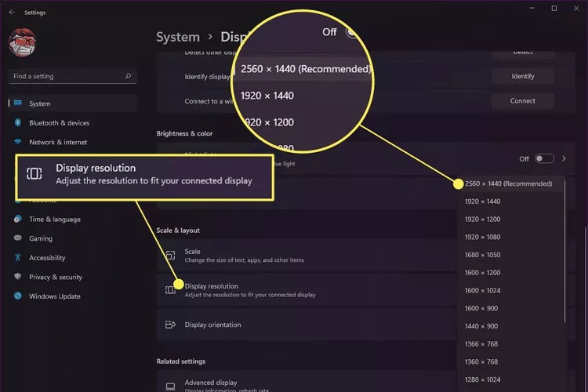
Task: Click the back arrow in Settings title bar
Action: coord(11,13)
